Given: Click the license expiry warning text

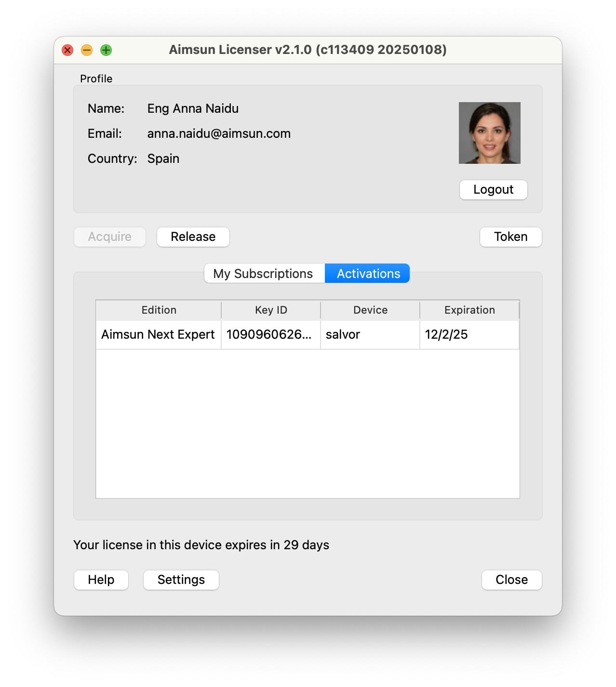Looking at the screenshot, I should point(201,545).
